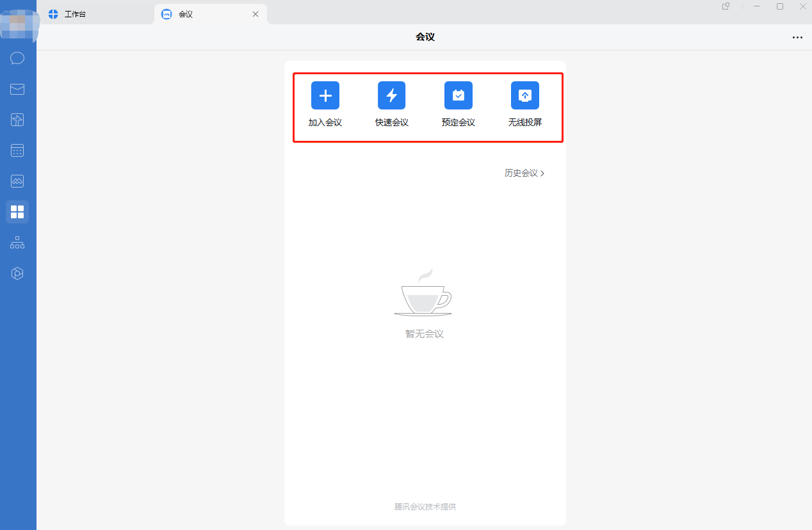Open the cloud drive icon below Calendar
The height and width of the screenshot is (530, 812).
coord(17,181)
